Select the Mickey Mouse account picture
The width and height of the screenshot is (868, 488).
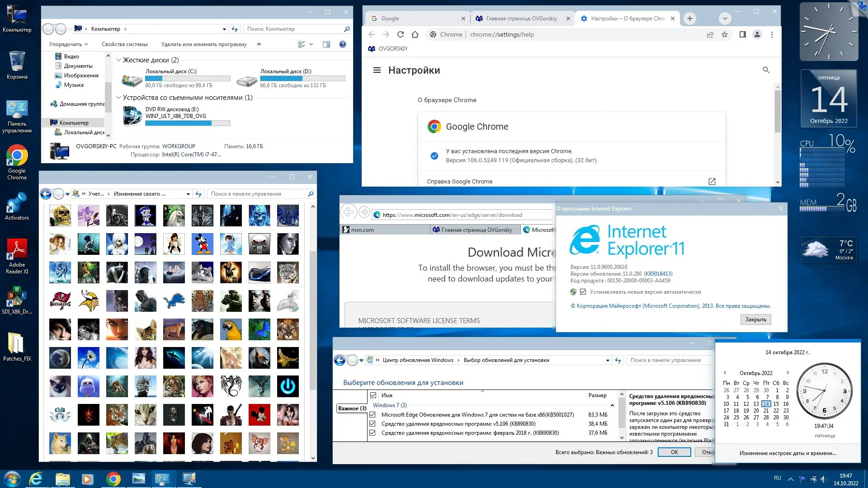202,244
